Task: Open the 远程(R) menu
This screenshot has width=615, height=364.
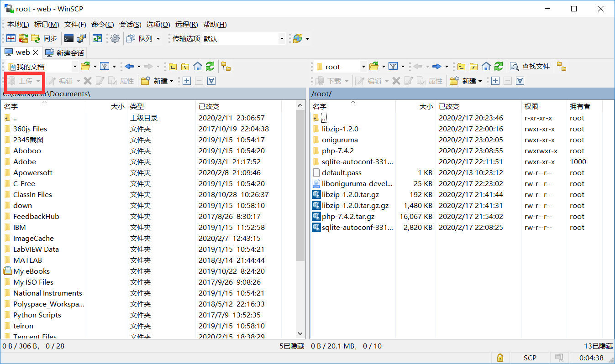Action: pos(187,25)
